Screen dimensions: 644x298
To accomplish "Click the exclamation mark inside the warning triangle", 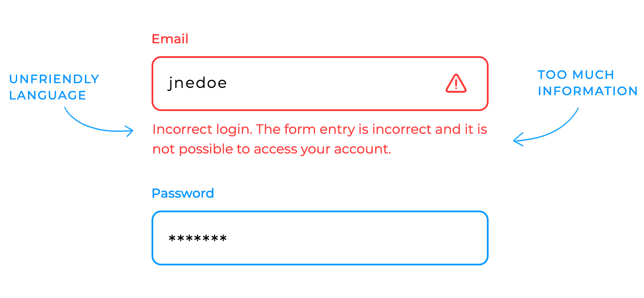I will (x=456, y=84).
